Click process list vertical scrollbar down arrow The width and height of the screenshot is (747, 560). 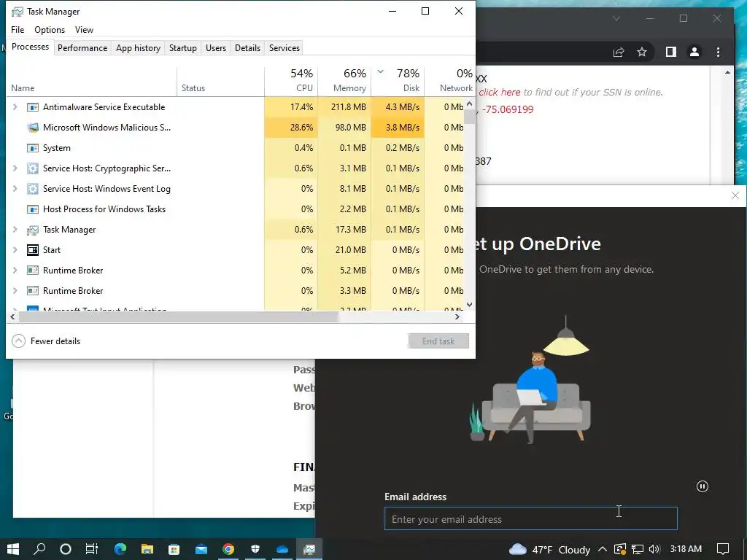pos(469,304)
